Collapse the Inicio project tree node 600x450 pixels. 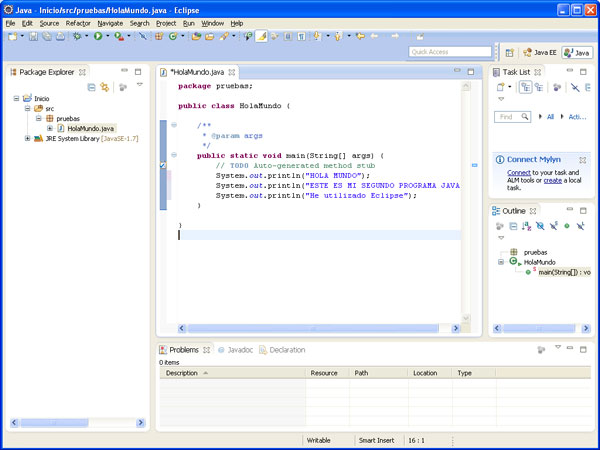tap(17, 98)
